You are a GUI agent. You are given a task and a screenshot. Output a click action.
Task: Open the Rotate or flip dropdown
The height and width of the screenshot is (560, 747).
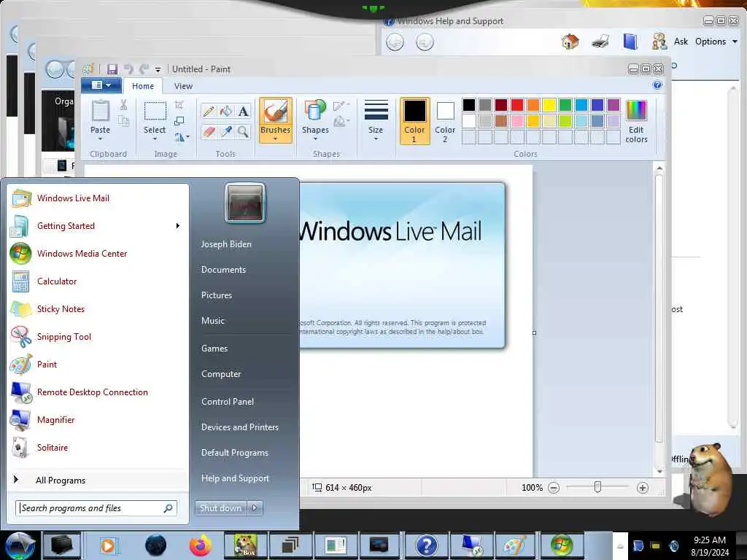(182, 137)
